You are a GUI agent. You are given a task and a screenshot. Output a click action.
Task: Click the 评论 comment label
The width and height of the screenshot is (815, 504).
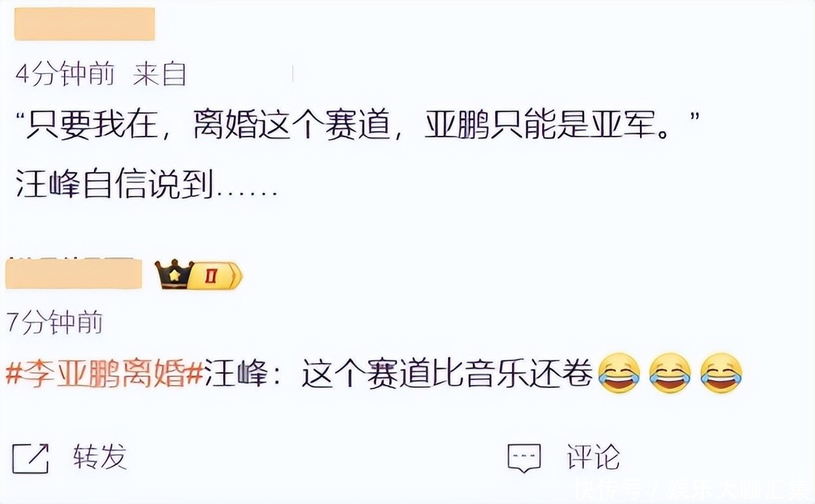pos(593,457)
